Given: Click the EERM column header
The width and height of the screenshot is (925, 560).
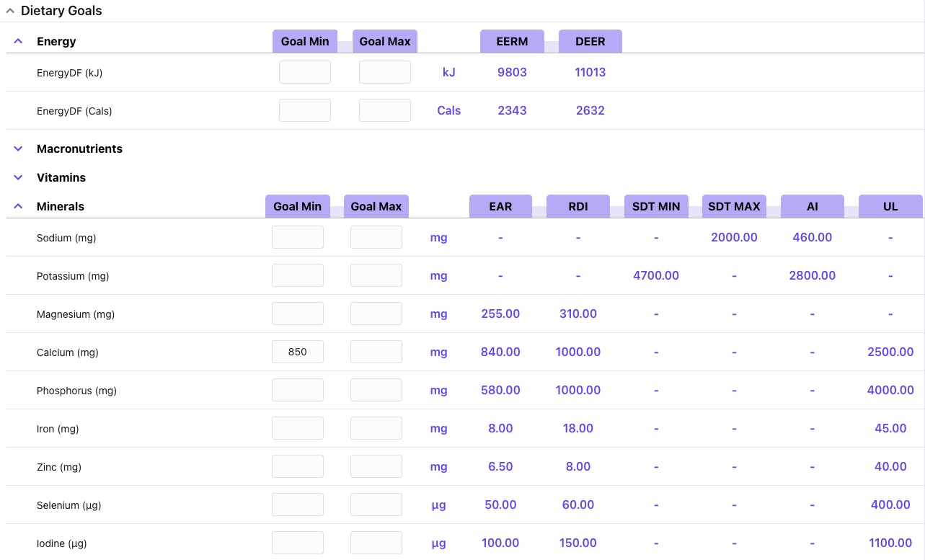Looking at the screenshot, I should pyautogui.click(x=512, y=41).
